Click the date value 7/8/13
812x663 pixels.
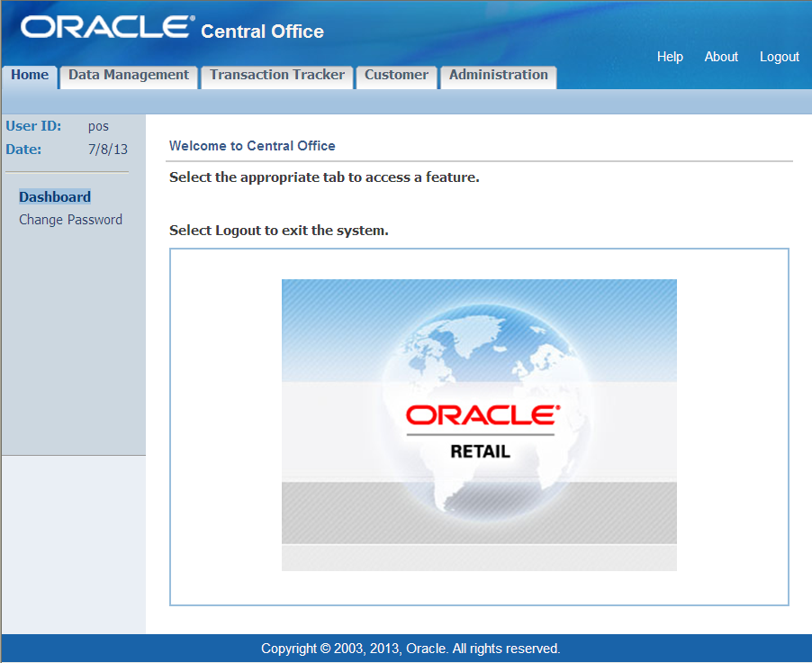(108, 150)
